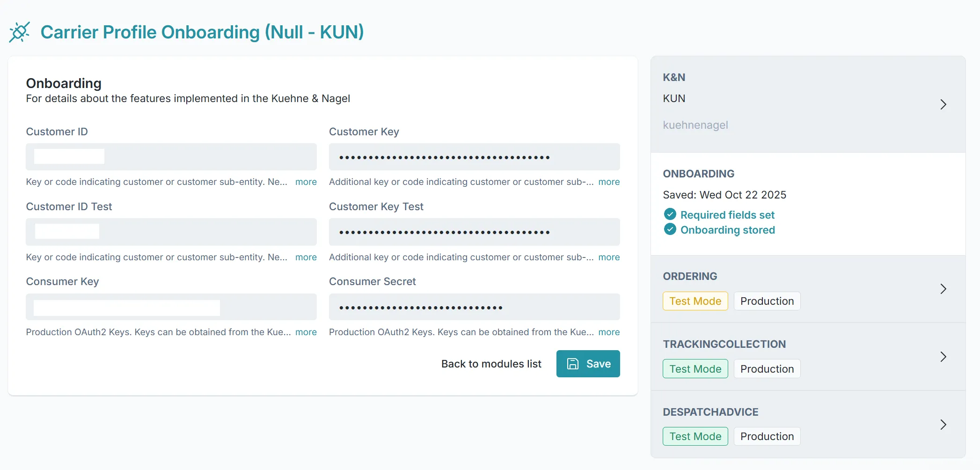
Task: Click the Required fields set checkmark icon
Action: point(670,214)
